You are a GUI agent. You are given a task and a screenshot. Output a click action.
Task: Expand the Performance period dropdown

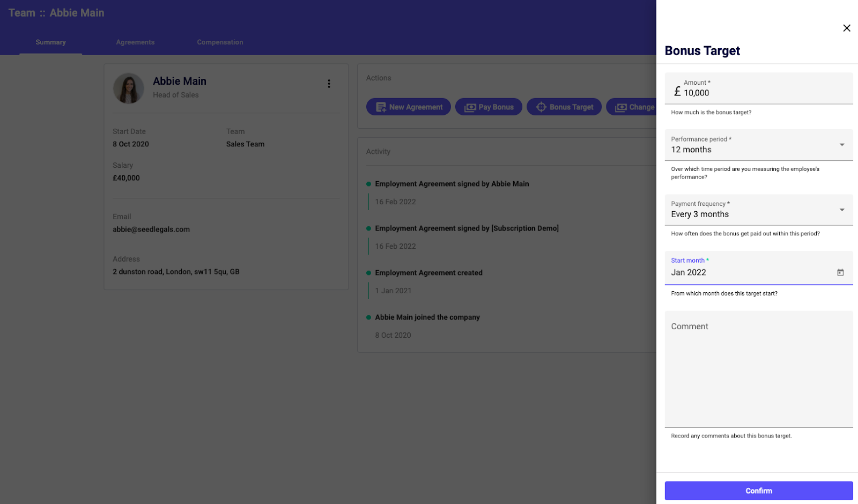coord(841,145)
